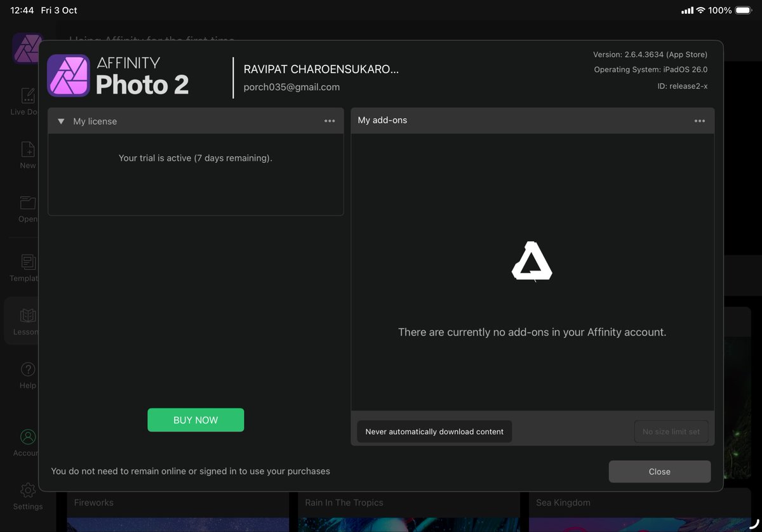This screenshot has width=762, height=532.
Task: Open My license options menu (three dots)
Action: (330, 121)
